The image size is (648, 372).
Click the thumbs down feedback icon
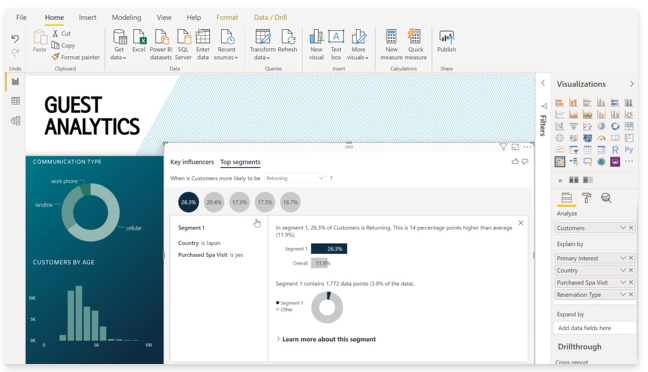(x=525, y=162)
